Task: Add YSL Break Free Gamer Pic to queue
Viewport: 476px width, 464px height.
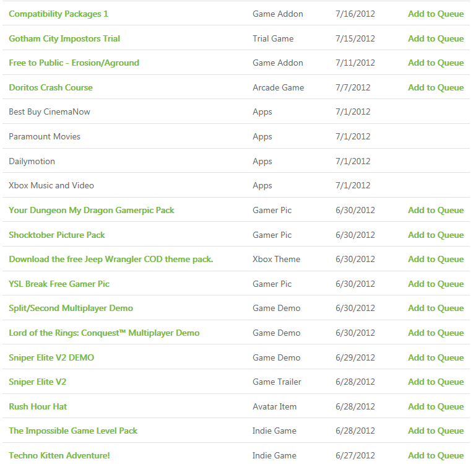Action: (436, 284)
